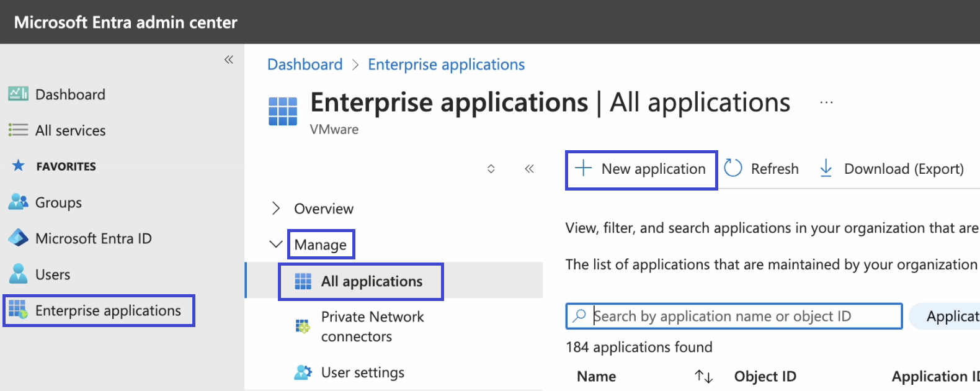Click the All services list icon
Image resolution: width=980 pixels, height=391 pixels.
[18, 130]
